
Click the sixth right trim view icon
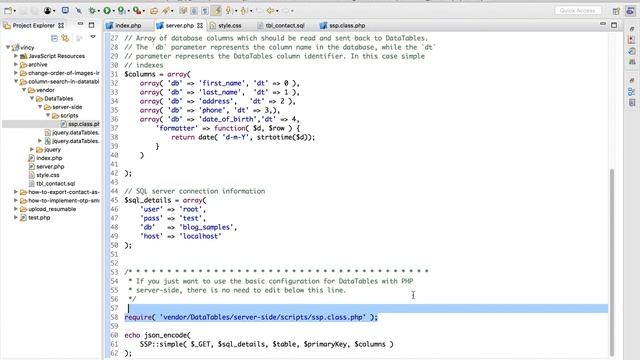632,91
